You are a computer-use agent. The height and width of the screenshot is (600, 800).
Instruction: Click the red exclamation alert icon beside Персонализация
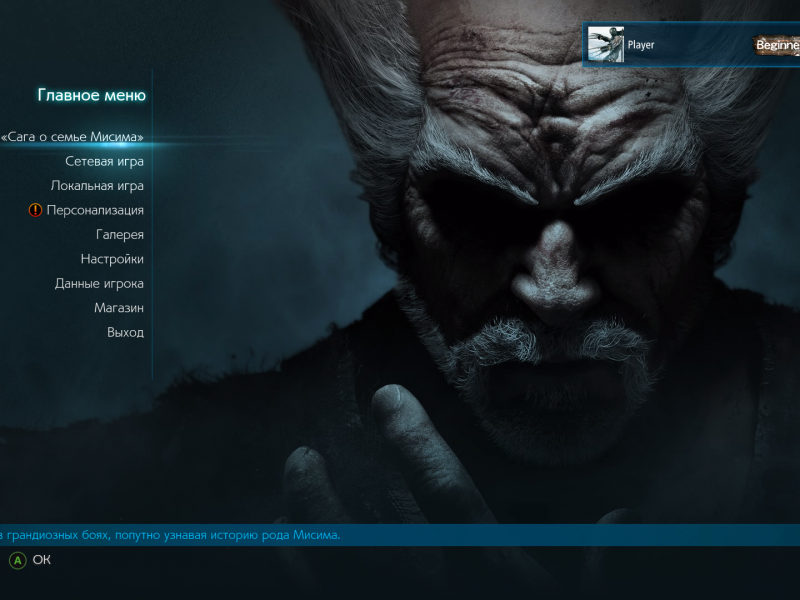tap(36, 210)
